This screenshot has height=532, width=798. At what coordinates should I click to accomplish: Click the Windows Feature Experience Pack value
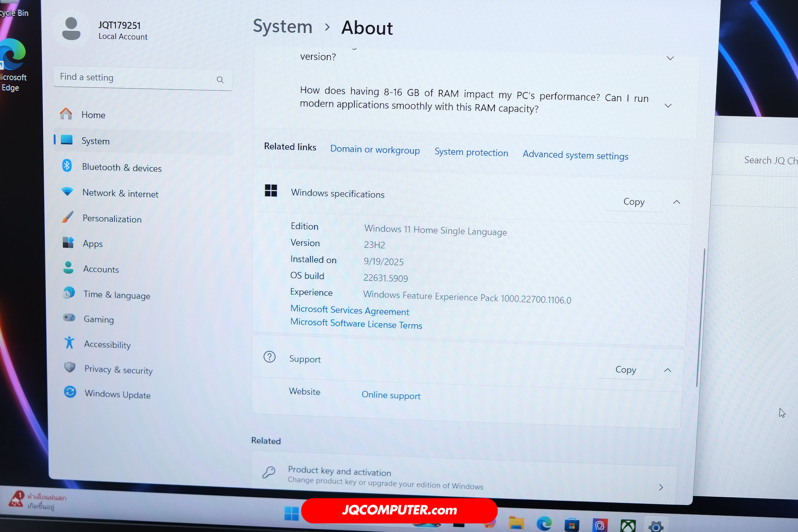[x=467, y=297]
